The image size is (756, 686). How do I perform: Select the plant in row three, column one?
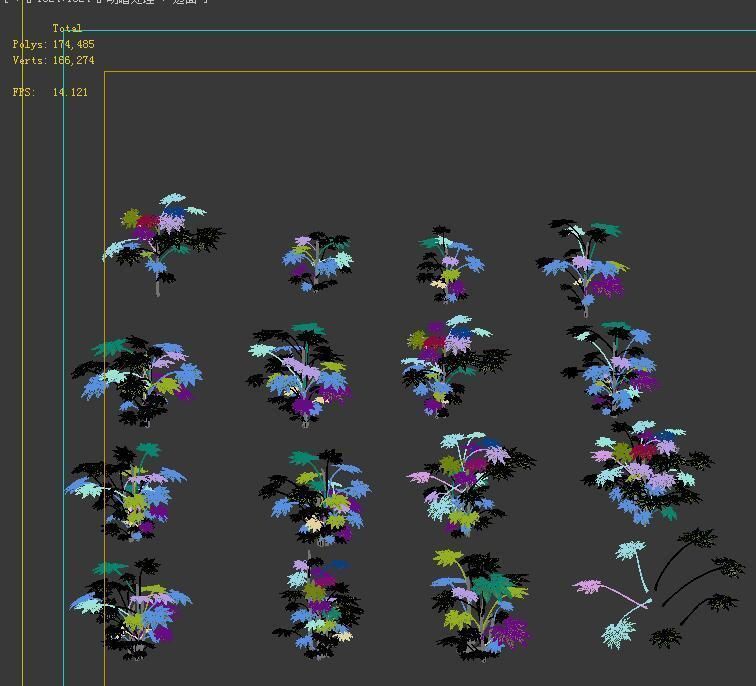(x=125, y=492)
